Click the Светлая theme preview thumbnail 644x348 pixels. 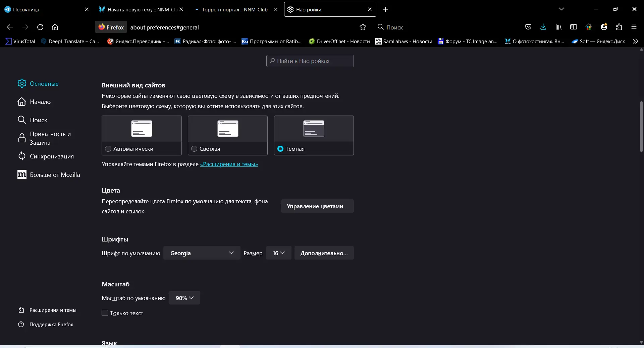click(x=228, y=129)
